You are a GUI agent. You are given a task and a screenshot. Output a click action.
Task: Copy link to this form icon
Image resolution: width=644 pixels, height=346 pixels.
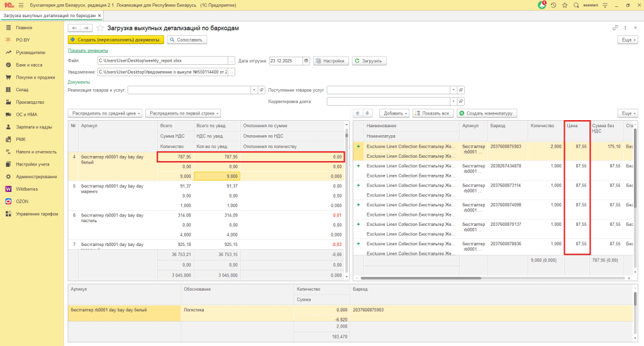click(x=615, y=28)
